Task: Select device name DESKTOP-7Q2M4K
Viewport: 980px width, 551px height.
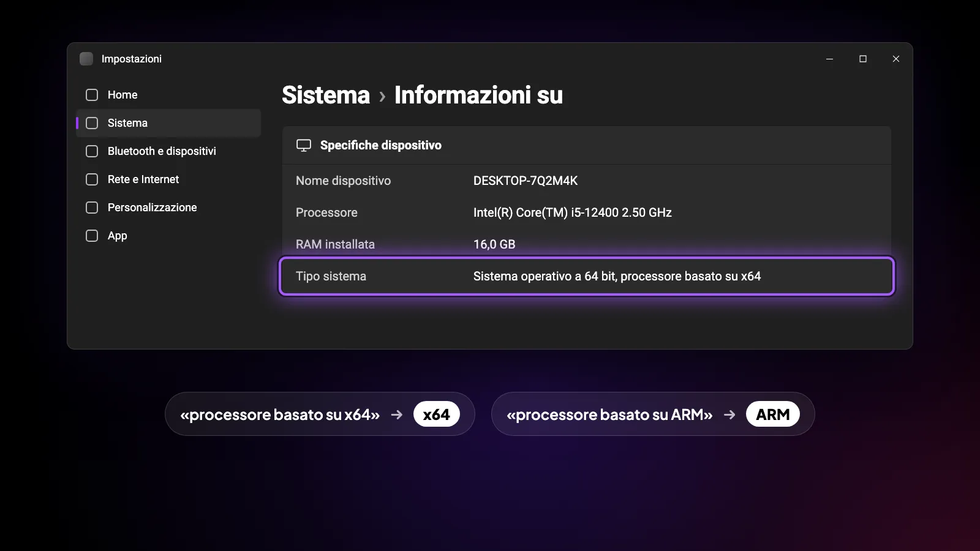Action: 526,181
